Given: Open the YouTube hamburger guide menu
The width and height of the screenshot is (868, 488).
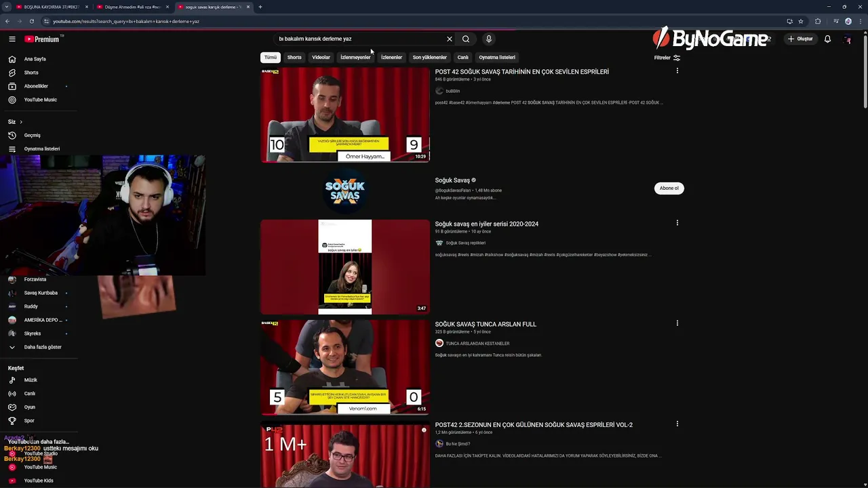Looking at the screenshot, I should click(12, 39).
